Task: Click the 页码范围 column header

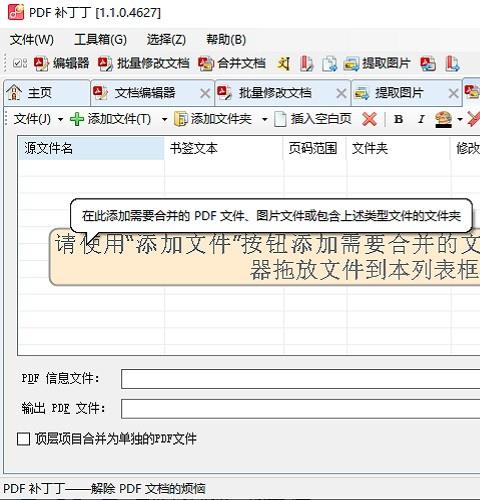Action: [315, 148]
